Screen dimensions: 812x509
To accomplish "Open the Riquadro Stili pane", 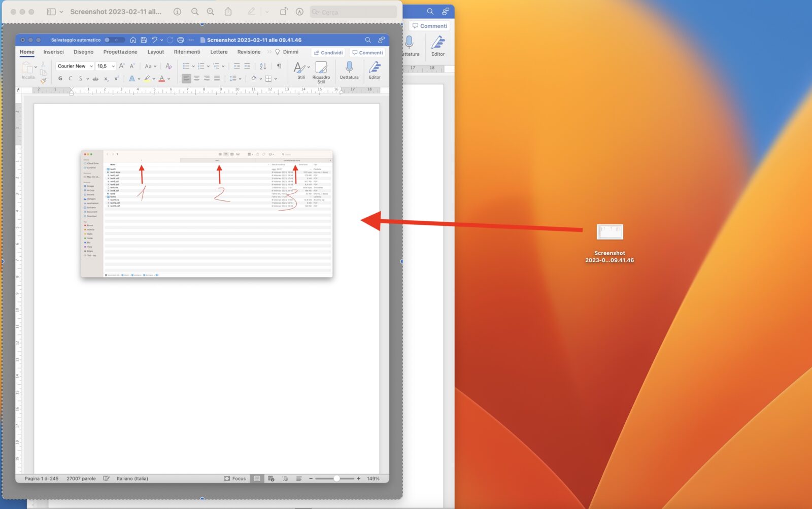I will tap(321, 69).
